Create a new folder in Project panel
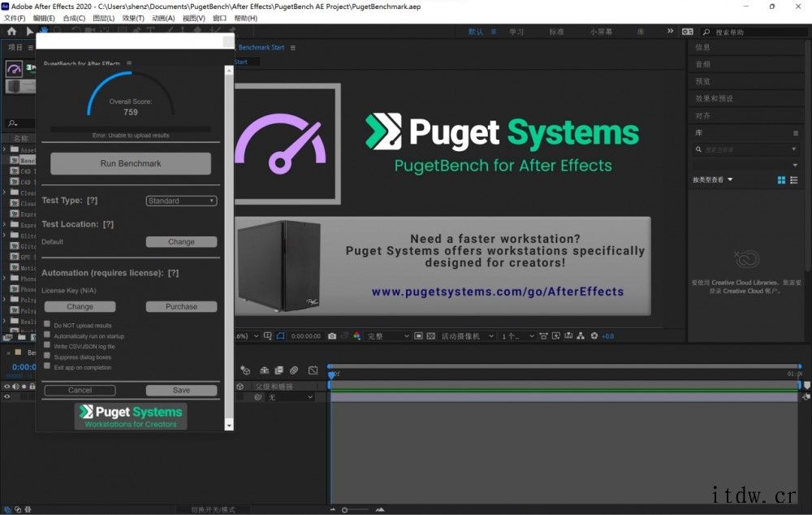 22,337
